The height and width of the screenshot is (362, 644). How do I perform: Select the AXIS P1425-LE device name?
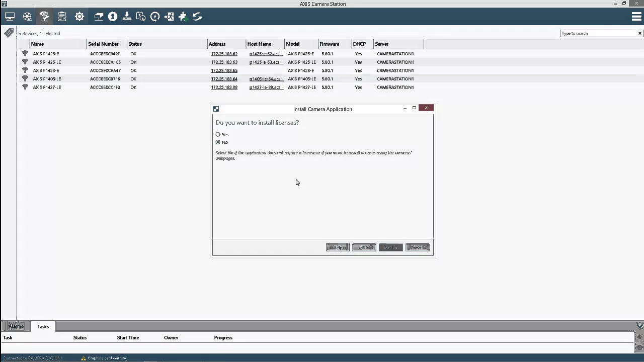coord(47,62)
